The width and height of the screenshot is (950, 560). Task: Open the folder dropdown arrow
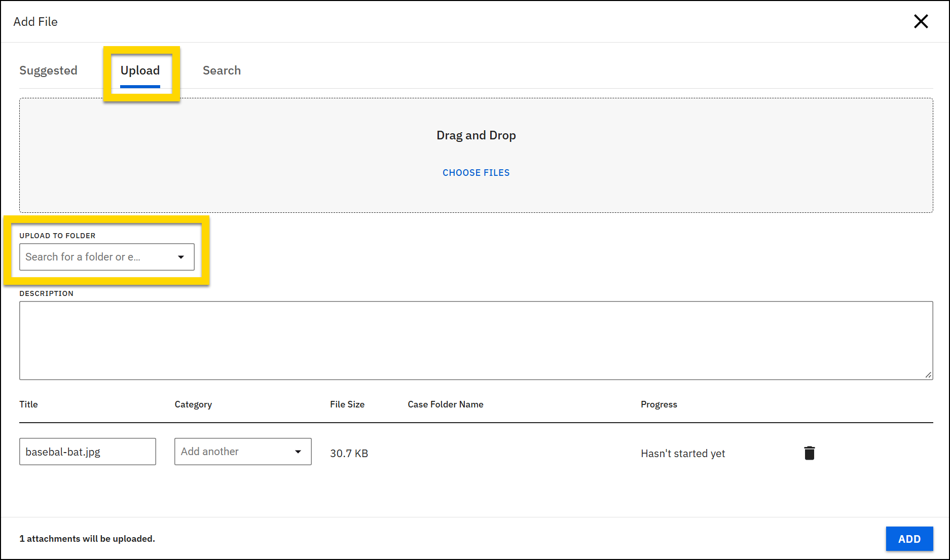coord(181,257)
